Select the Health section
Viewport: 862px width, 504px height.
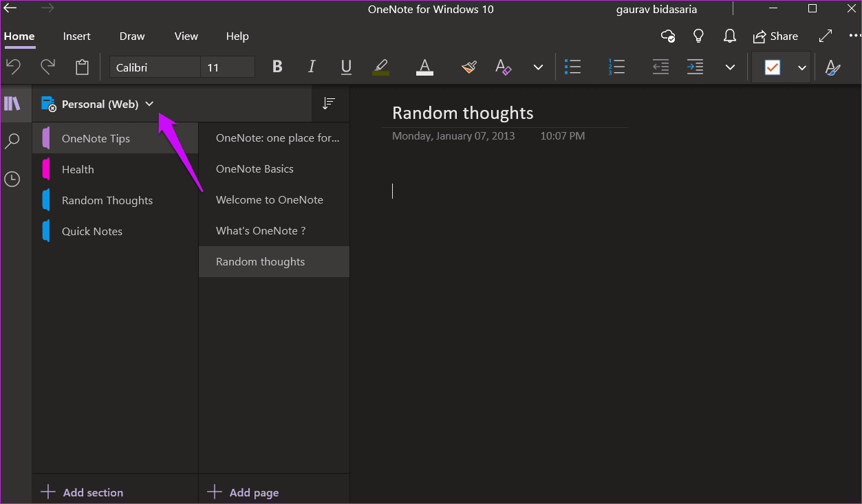[115, 169]
